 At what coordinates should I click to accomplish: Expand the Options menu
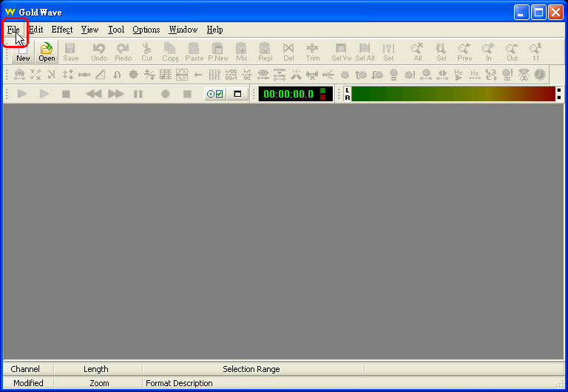click(146, 30)
